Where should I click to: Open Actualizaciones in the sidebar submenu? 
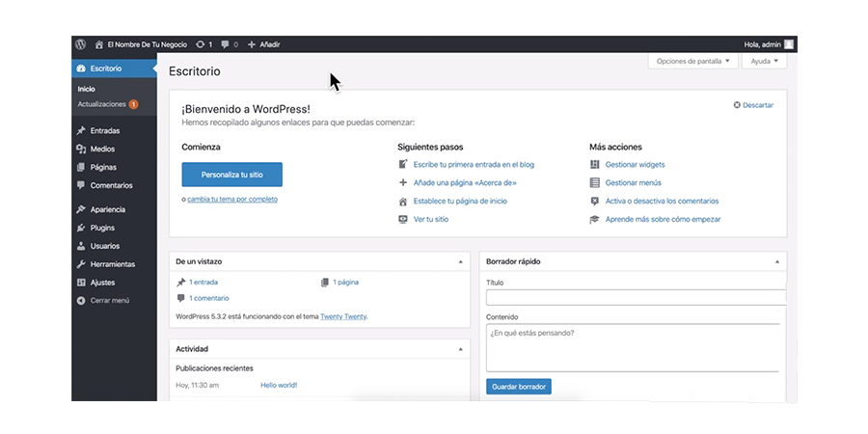[x=102, y=104]
